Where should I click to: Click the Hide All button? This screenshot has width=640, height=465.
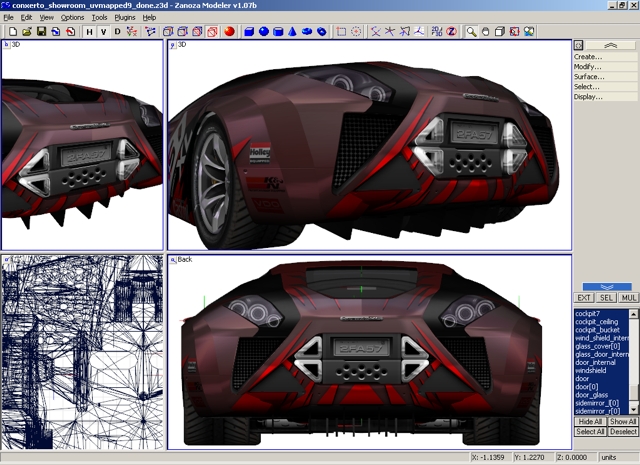pos(590,422)
